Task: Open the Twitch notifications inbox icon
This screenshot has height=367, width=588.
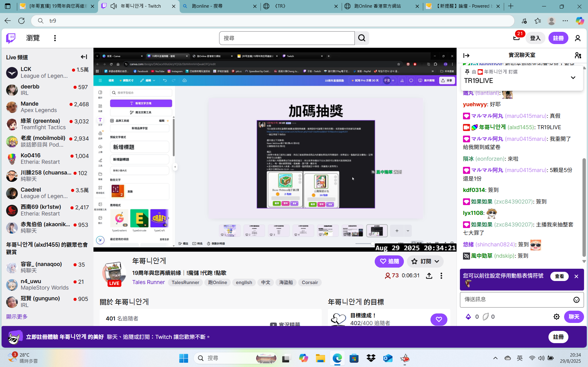Action: [517, 38]
